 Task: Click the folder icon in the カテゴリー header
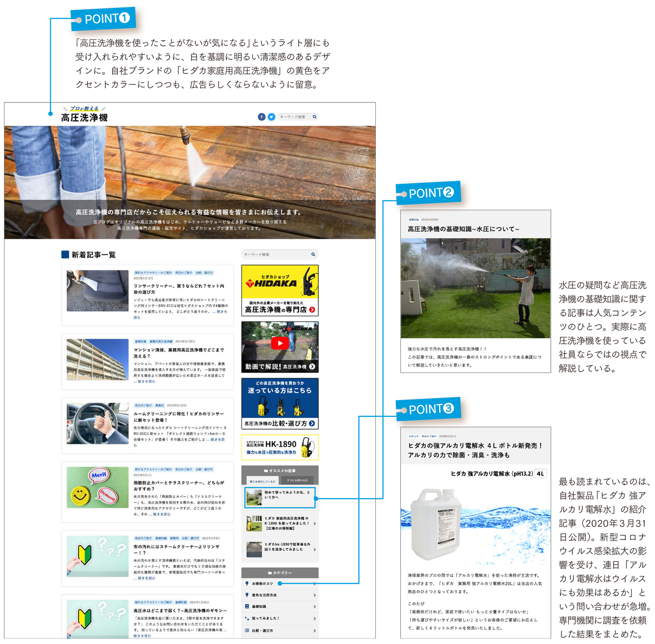point(270,573)
